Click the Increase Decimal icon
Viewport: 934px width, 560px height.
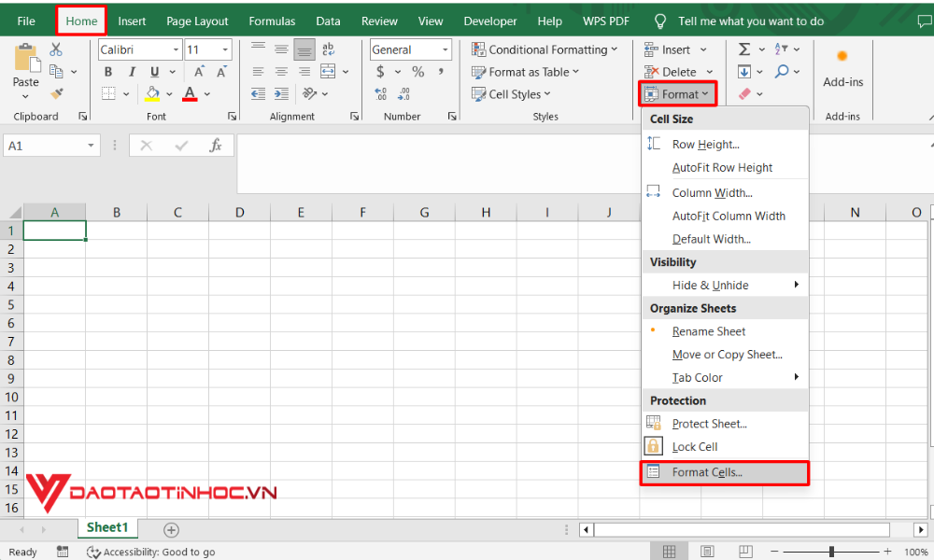[x=379, y=93]
